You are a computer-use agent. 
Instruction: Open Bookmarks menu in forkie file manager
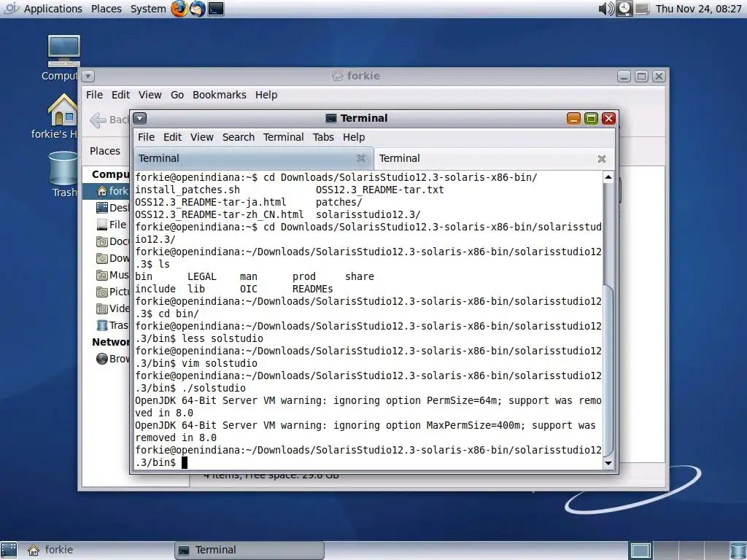click(x=220, y=95)
